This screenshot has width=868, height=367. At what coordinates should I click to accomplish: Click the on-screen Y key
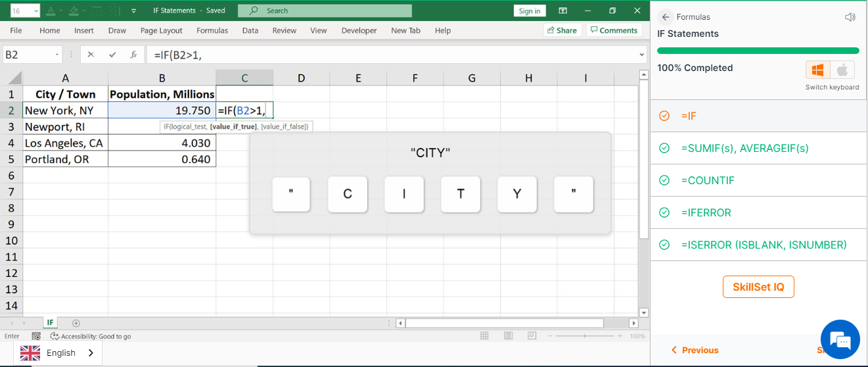coord(517,194)
